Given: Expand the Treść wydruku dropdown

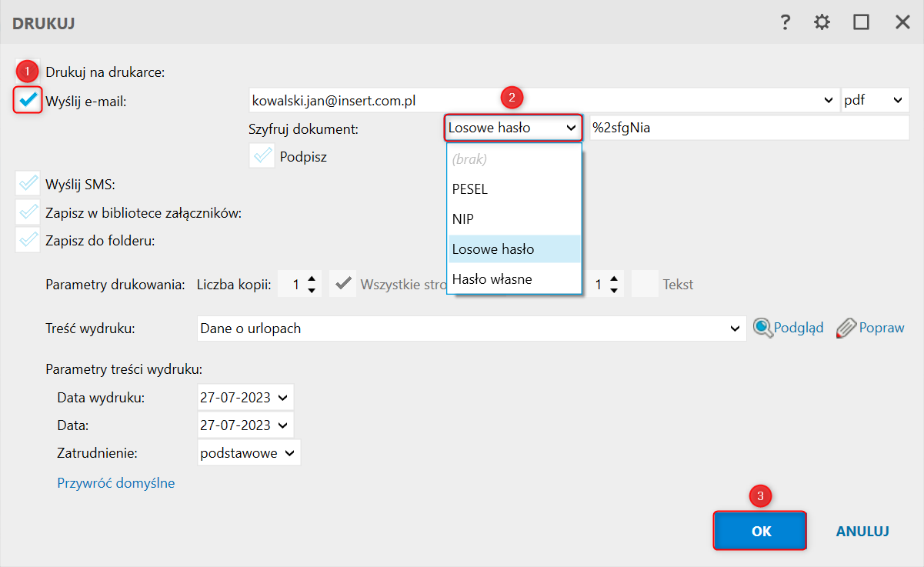Looking at the screenshot, I should coord(734,329).
